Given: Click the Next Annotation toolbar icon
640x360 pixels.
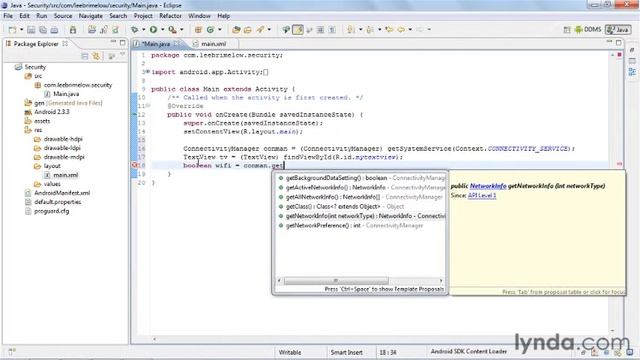Looking at the screenshot, I should 351,30.
